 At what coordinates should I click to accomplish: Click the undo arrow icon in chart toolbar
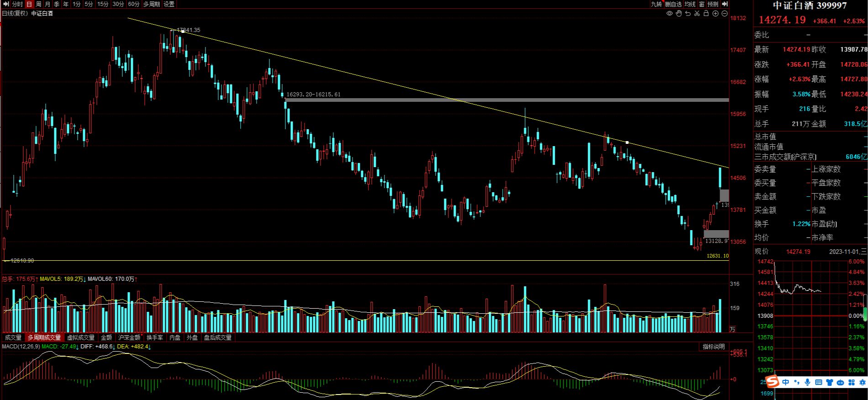click(688, 14)
